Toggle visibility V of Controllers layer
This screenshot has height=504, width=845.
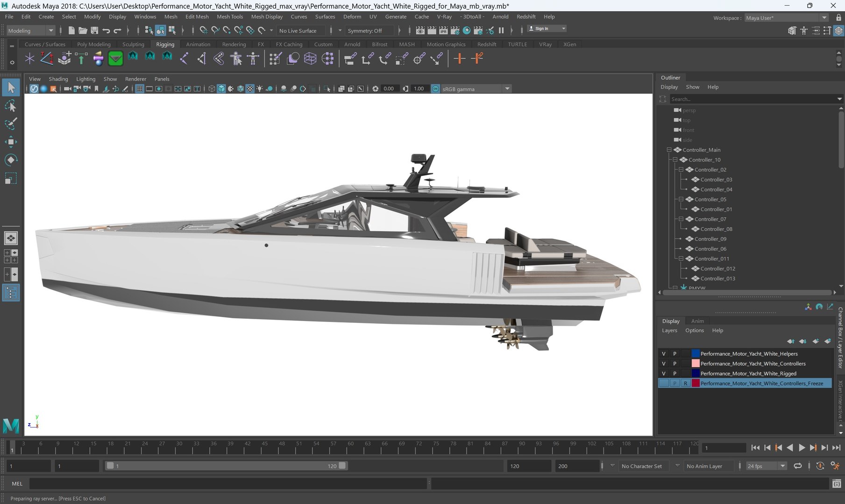pyautogui.click(x=664, y=364)
